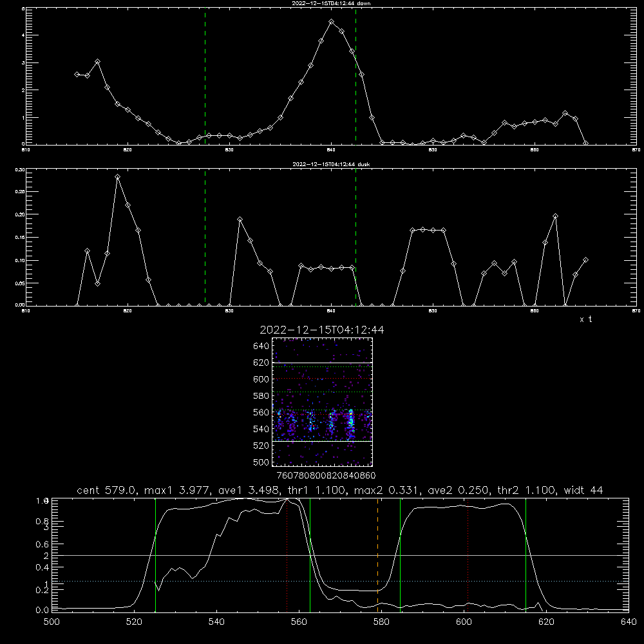Select green vertical line near 563 in bottom plot
This screenshot has height=644, width=644.
pyautogui.click(x=310, y=555)
